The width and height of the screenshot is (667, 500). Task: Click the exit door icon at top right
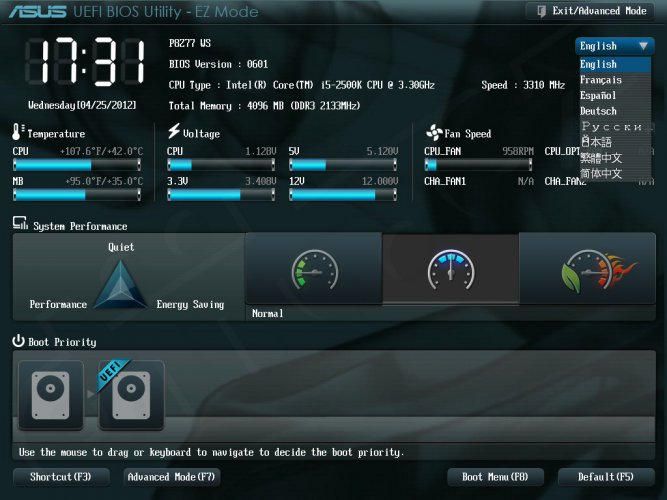click(541, 11)
